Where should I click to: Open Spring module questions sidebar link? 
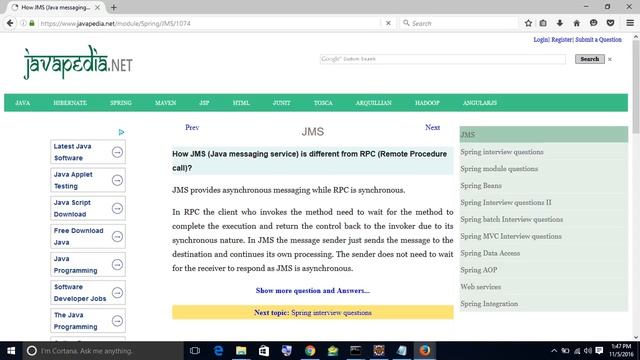coord(499,169)
